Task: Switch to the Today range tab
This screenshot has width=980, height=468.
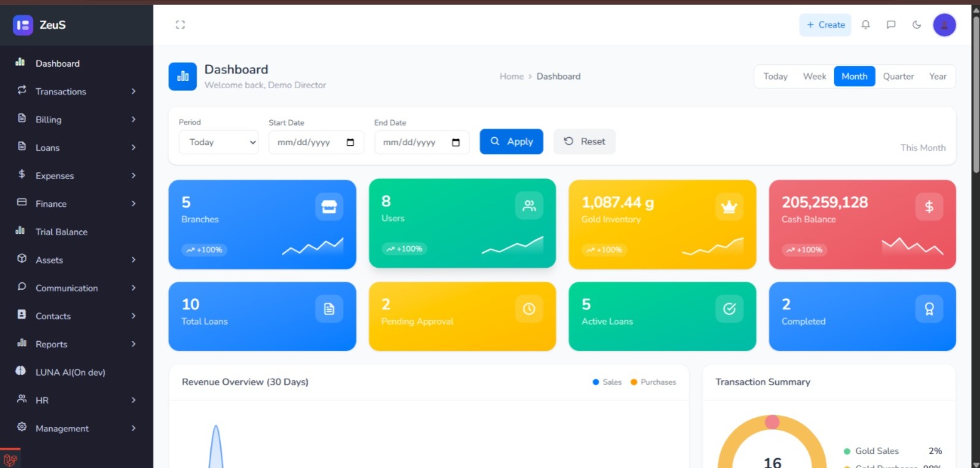Action: coord(775,77)
